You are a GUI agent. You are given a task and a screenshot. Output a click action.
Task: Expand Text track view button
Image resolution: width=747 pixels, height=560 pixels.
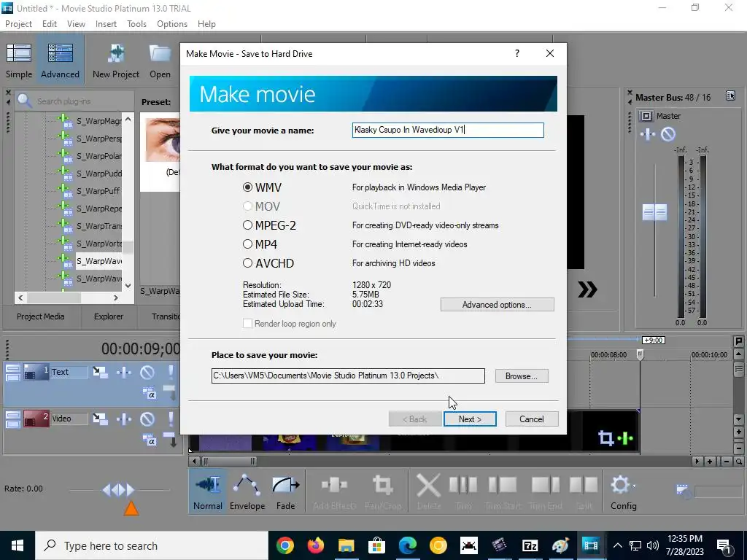(13, 372)
